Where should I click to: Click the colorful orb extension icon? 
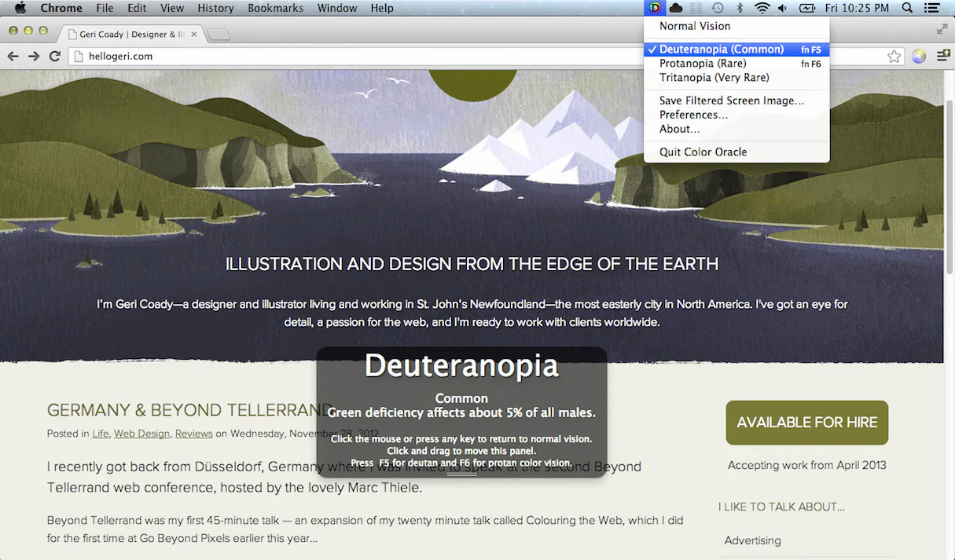[918, 56]
